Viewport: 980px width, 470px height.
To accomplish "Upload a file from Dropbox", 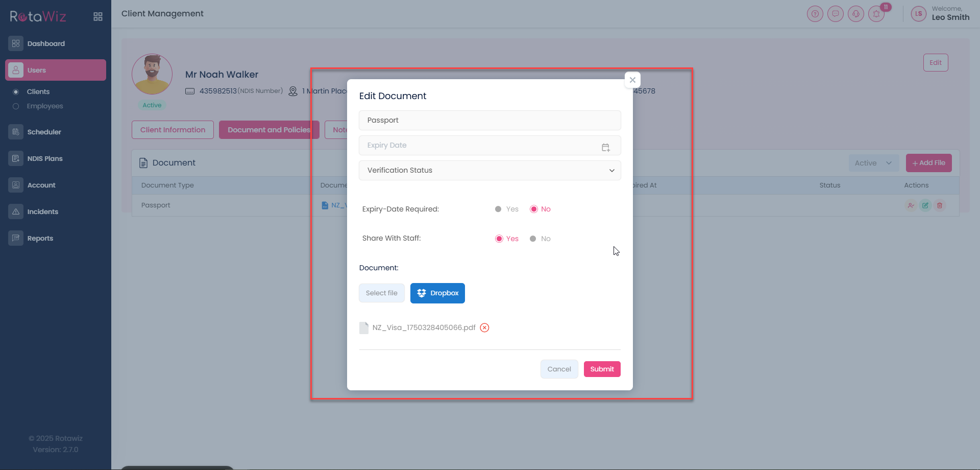I will point(437,293).
